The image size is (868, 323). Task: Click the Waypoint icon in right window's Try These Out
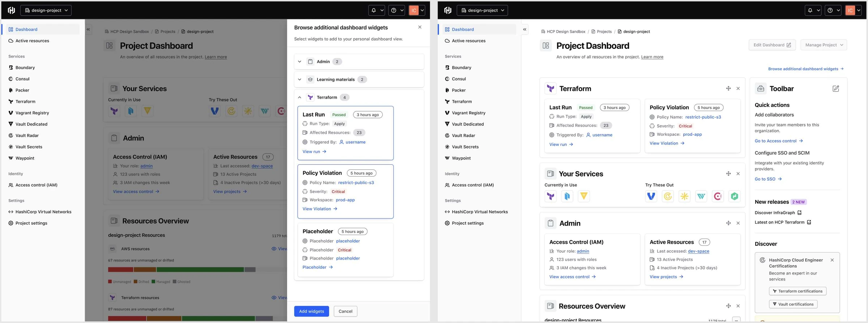(701, 196)
